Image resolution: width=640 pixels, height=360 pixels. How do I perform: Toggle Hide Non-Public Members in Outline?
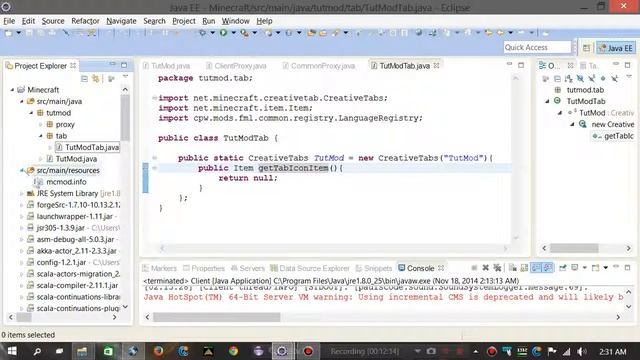click(x=603, y=78)
